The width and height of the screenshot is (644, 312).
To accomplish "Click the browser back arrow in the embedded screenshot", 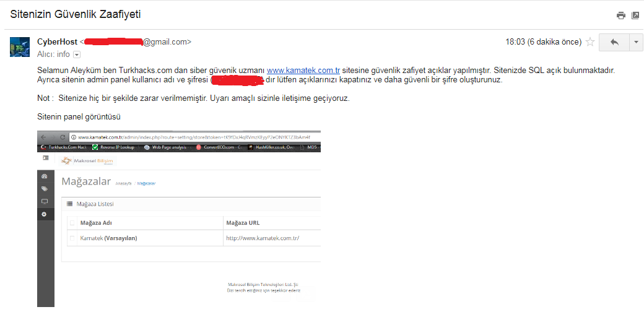I will (43, 137).
